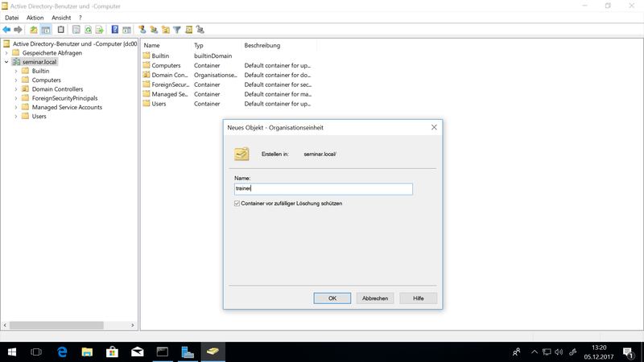Screen dimensions: 644x362
Task: Confirm the new OU with OK
Action: point(332,298)
